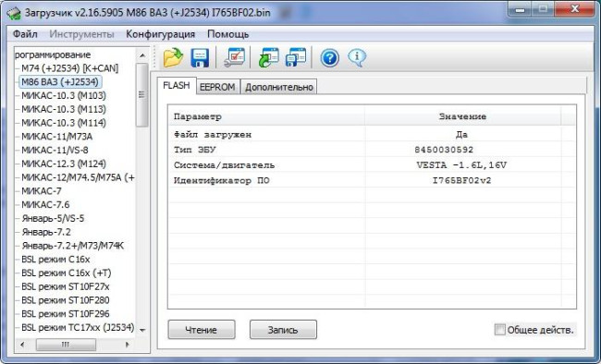Click the tree's scroll left arrow
Viewport: 601px width, 364px height.
tap(22, 345)
